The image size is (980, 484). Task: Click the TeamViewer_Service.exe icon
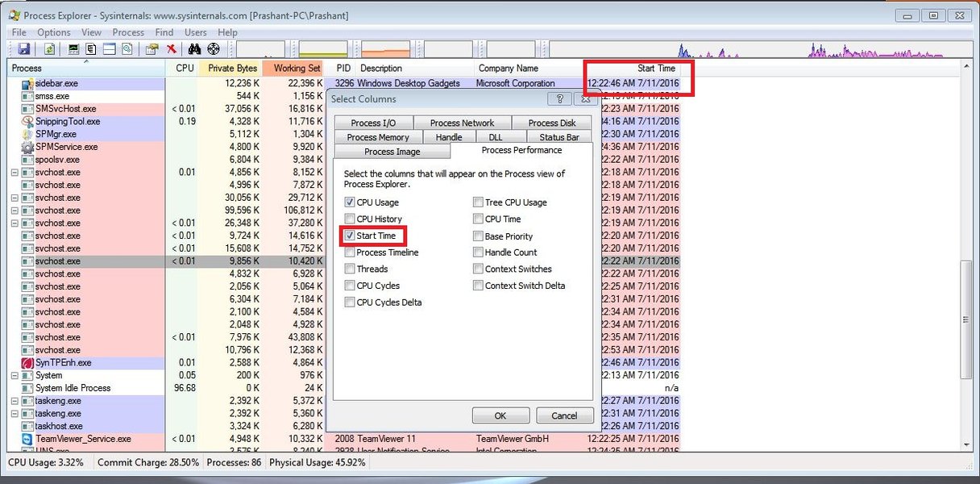pos(28,439)
